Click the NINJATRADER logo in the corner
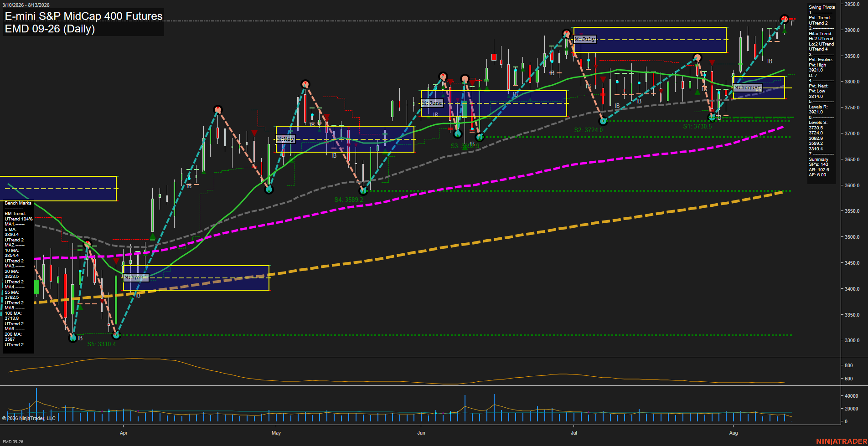868x446 pixels. click(842, 441)
